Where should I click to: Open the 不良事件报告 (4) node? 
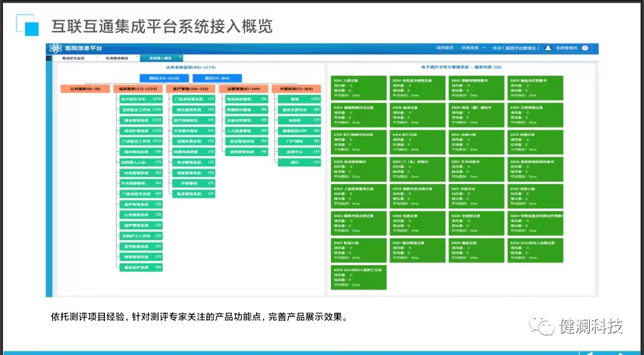pyautogui.click(x=193, y=130)
